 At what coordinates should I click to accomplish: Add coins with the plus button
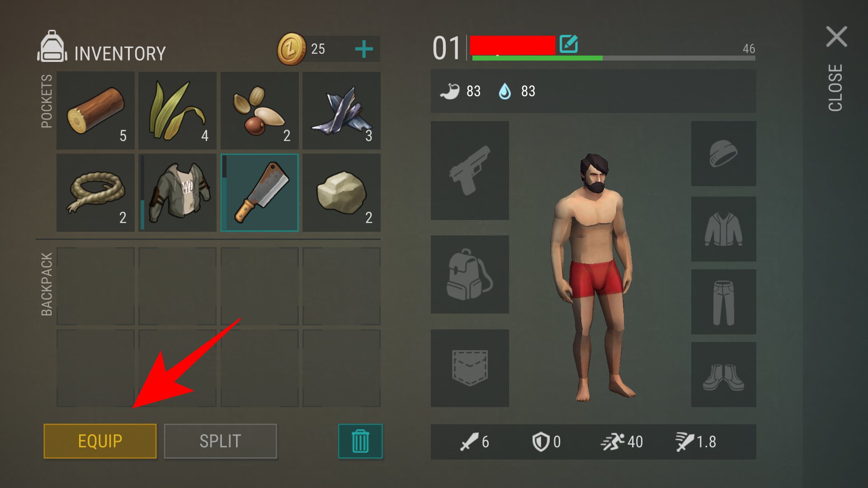coord(364,49)
